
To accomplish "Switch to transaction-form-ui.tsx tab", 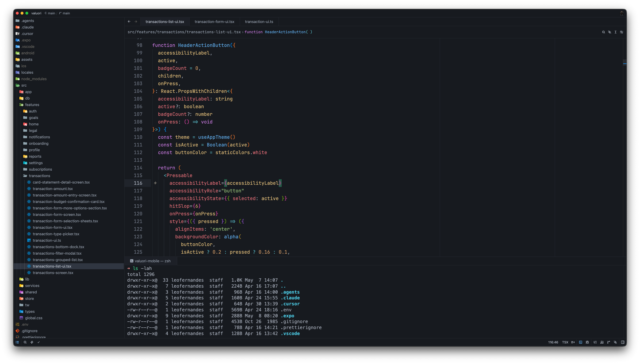I will (x=214, y=22).
